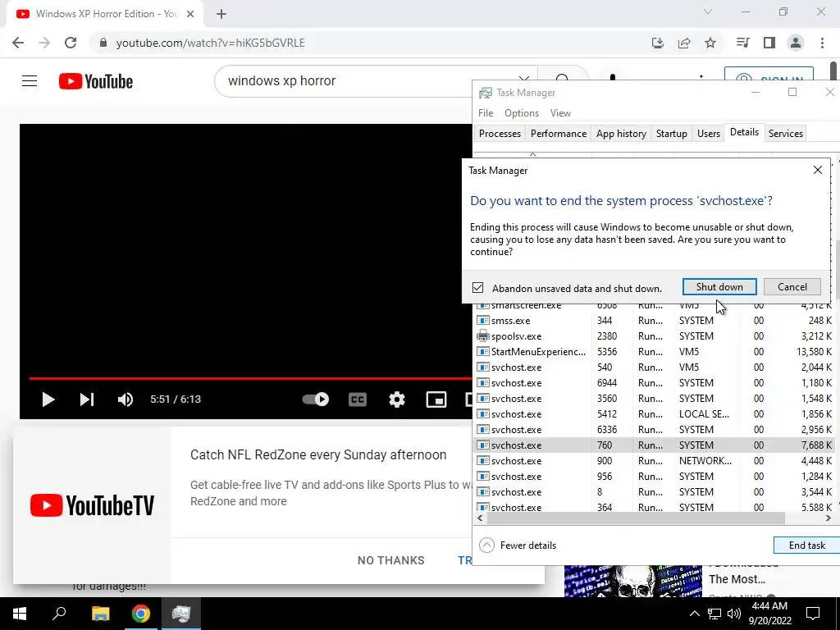
Task: Confirm with the Shut down button
Action: click(719, 286)
